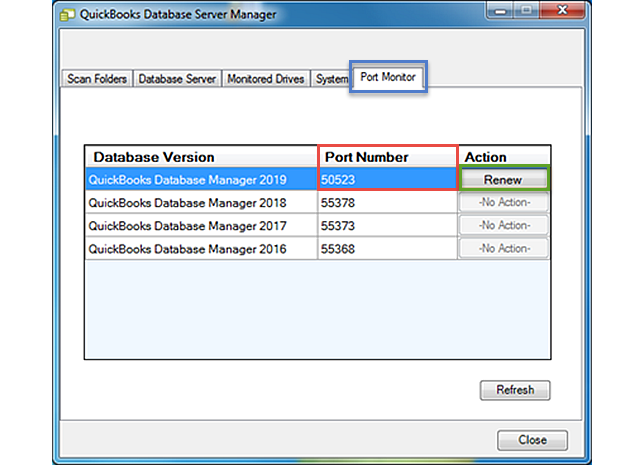Click No Action button for 2018 row
640x465 pixels.
pyautogui.click(x=504, y=202)
